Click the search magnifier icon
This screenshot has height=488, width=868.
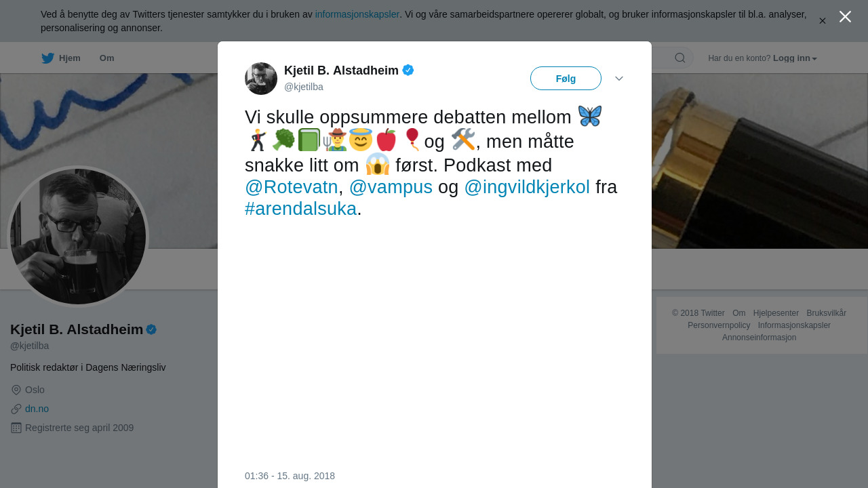(680, 58)
